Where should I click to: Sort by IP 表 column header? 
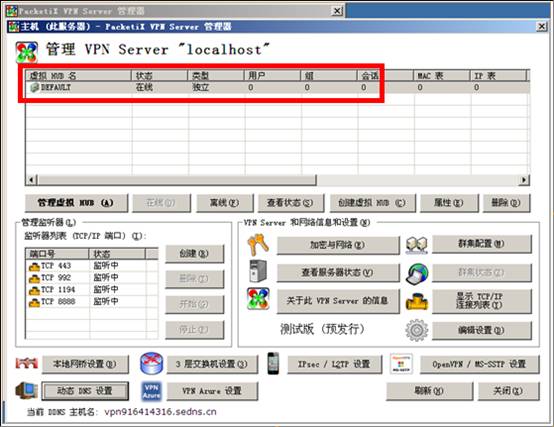pos(498,76)
